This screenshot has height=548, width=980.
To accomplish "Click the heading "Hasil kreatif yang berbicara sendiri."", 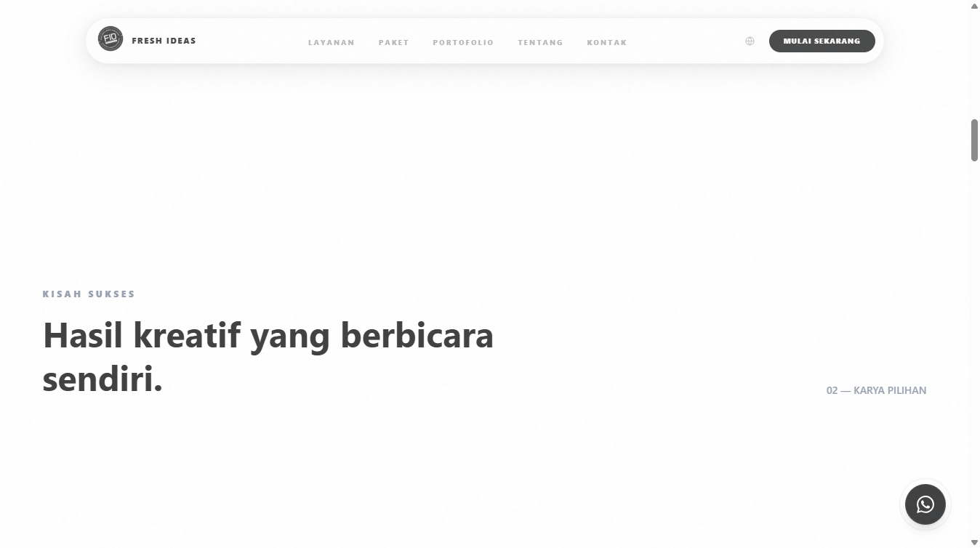I will tap(268, 357).
